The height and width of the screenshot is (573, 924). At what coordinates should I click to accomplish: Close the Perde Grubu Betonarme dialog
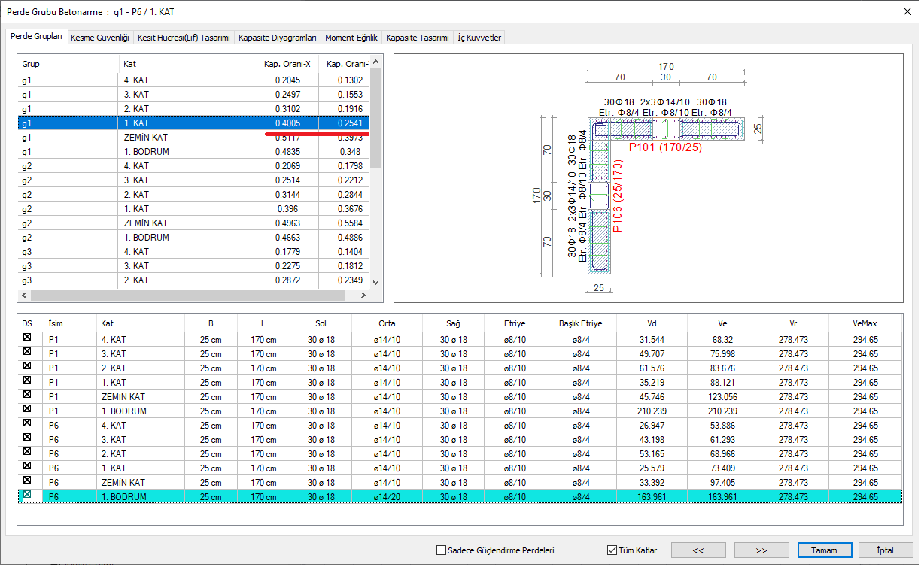pyautogui.click(x=906, y=11)
